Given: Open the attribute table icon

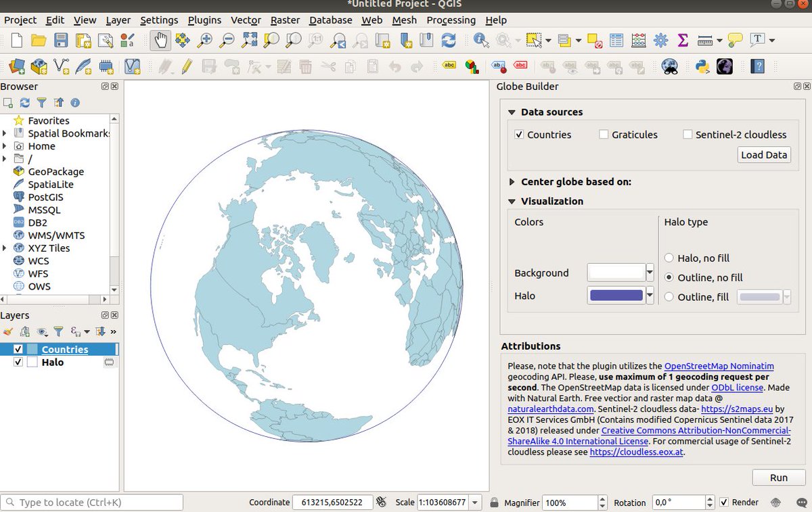Looking at the screenshot, I should (616, 41).
